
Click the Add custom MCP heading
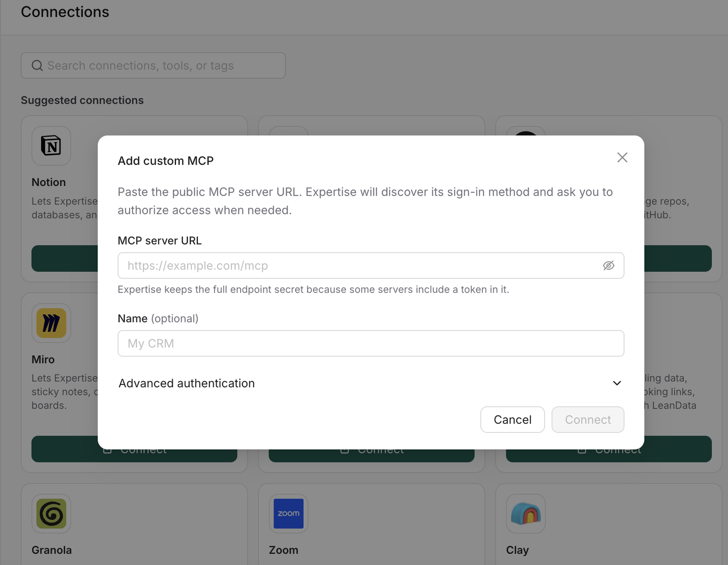[x=166, y=161]
